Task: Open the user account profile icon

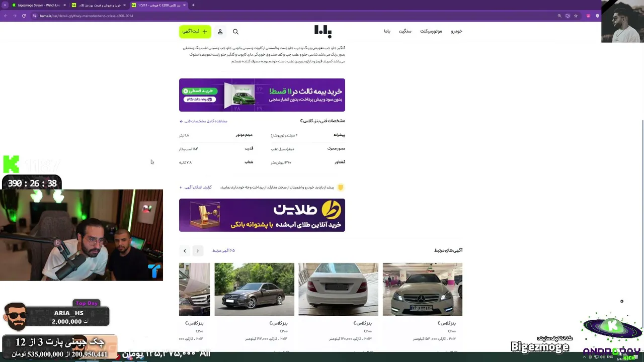Action: 220,32
